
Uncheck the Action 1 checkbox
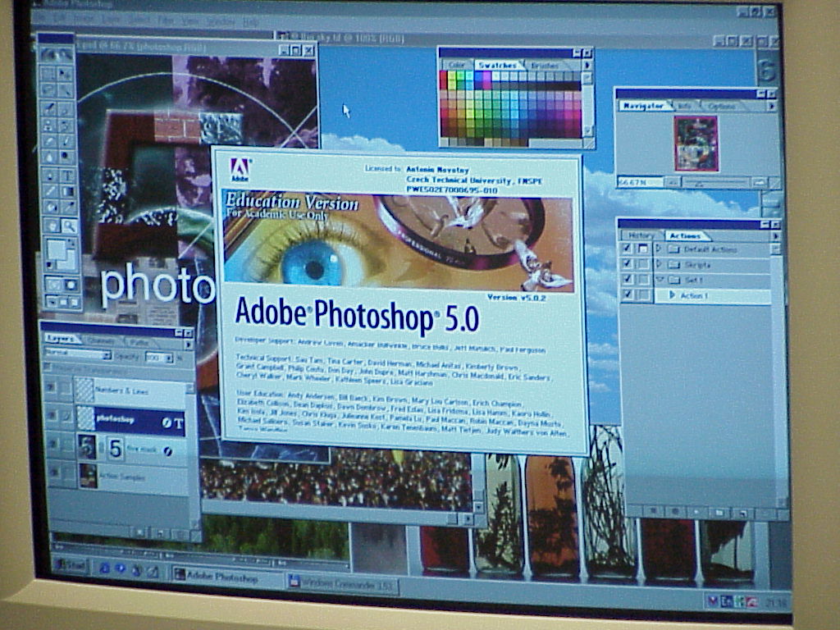[x=628, y=294]
